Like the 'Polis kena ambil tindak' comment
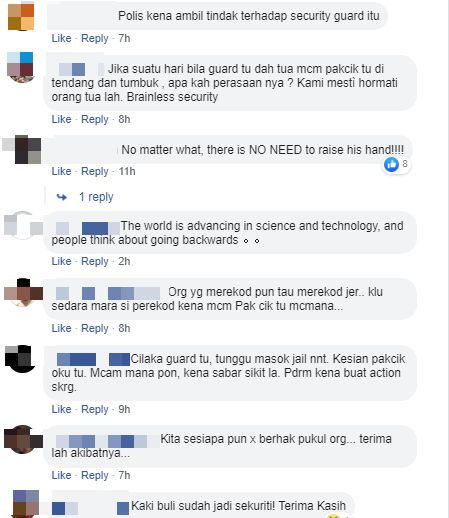 [x=61, y=38]
